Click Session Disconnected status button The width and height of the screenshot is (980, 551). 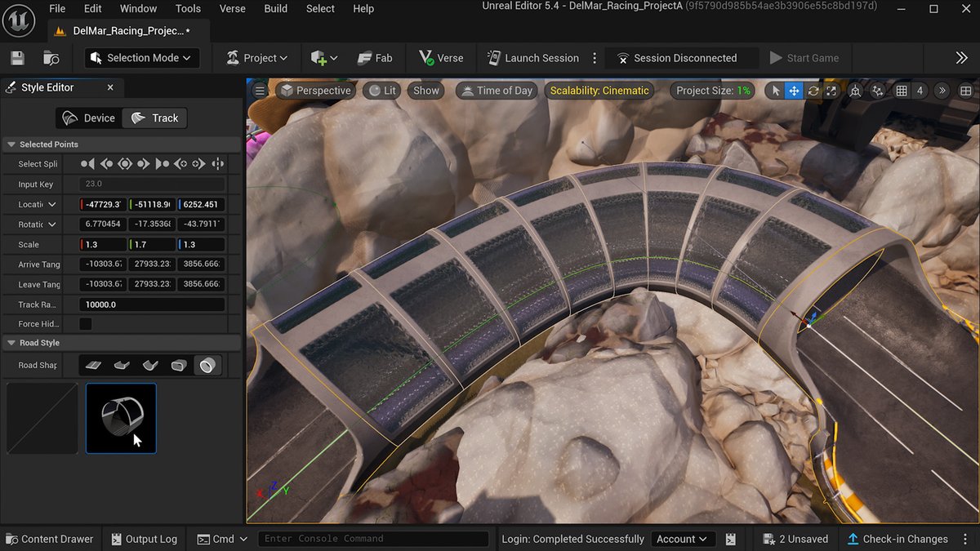[676, 58]
